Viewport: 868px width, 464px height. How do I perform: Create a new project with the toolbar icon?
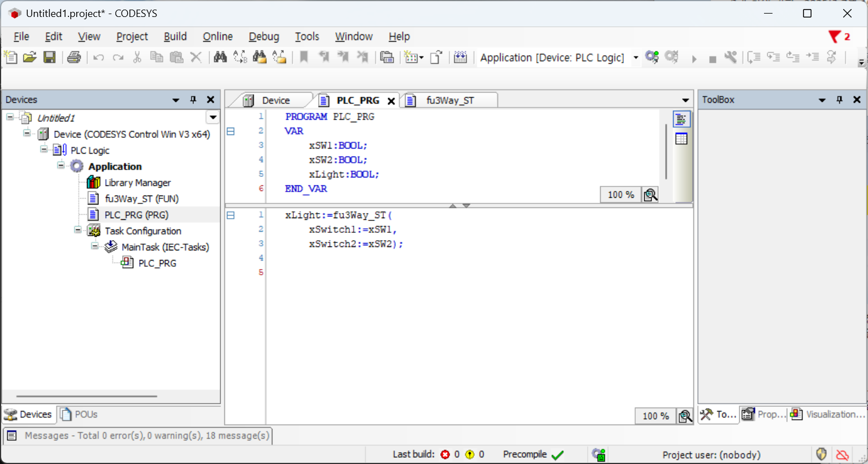[11, 57]
